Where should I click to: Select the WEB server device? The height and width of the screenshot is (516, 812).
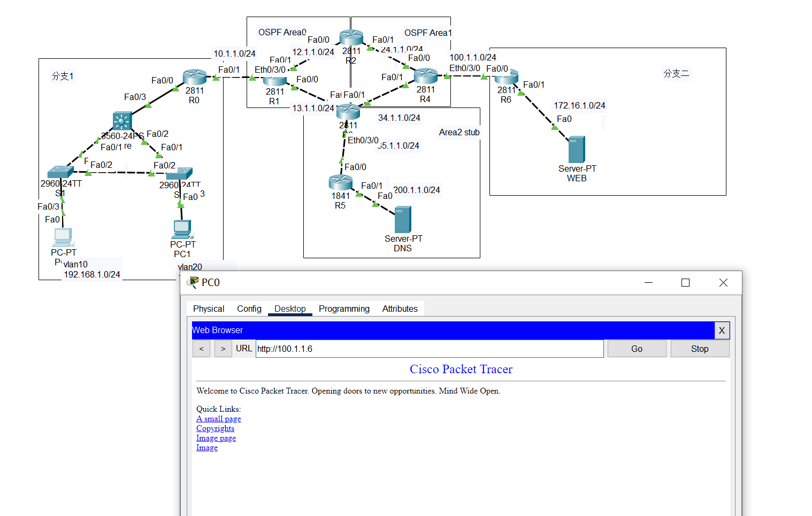pos(577,150)
